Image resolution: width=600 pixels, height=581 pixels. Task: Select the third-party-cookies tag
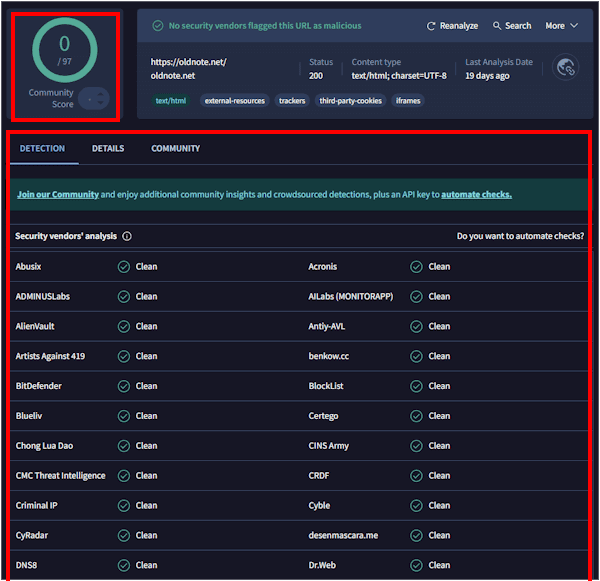point(351,101)
